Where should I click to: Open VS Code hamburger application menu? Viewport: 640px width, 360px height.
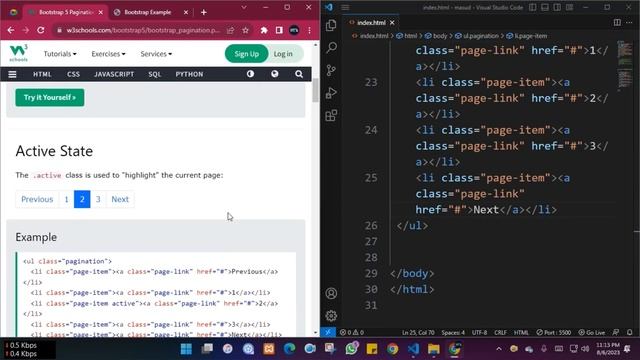345,7
